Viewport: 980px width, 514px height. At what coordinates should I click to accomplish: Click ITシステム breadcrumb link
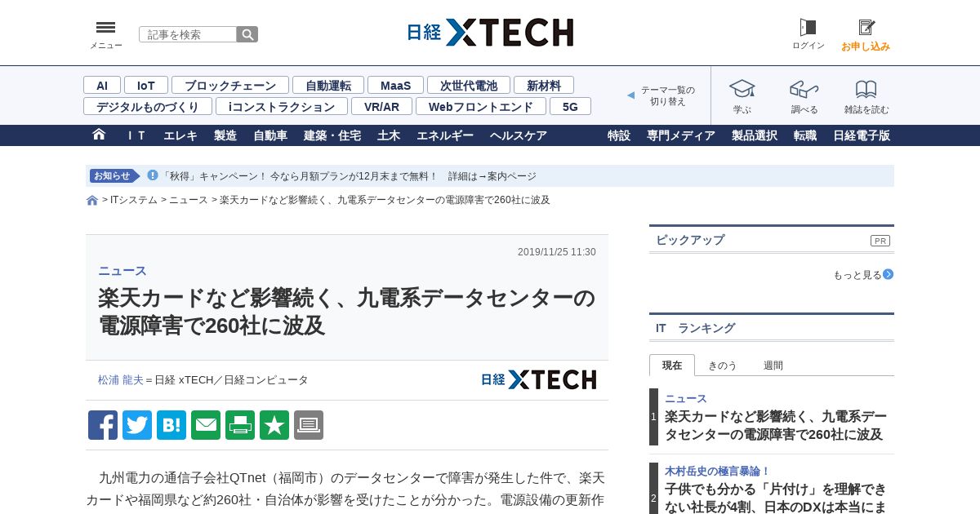[134, 200]
